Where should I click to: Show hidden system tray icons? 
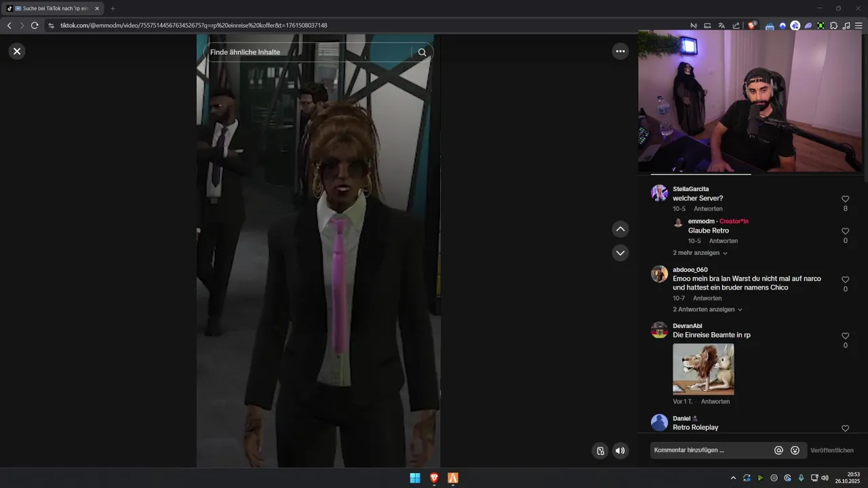[x=733, y=478]
